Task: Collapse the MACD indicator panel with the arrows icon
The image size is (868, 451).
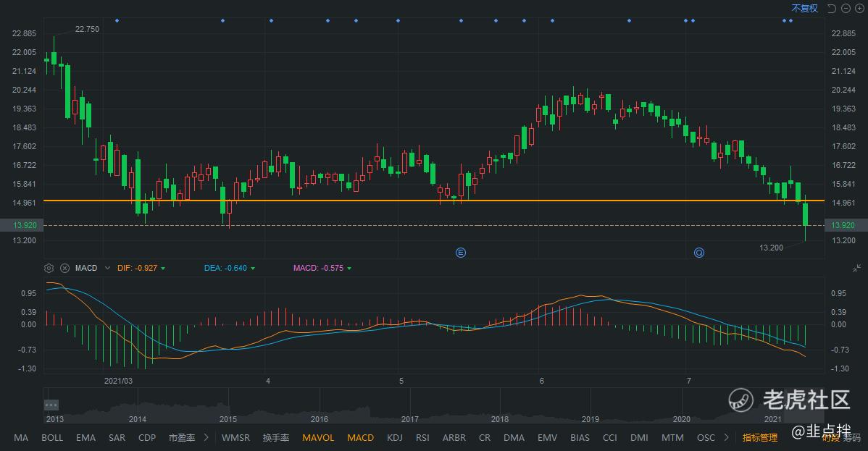Action: [857, 268]
